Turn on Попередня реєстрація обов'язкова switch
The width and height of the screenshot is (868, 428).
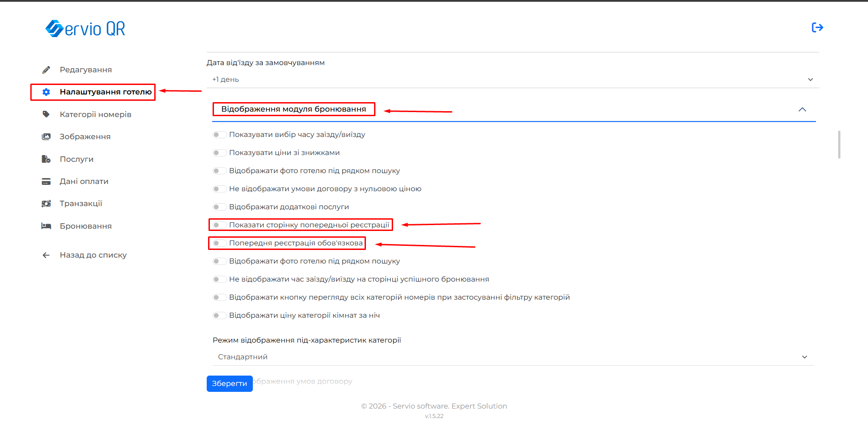(x=219, y=243)
